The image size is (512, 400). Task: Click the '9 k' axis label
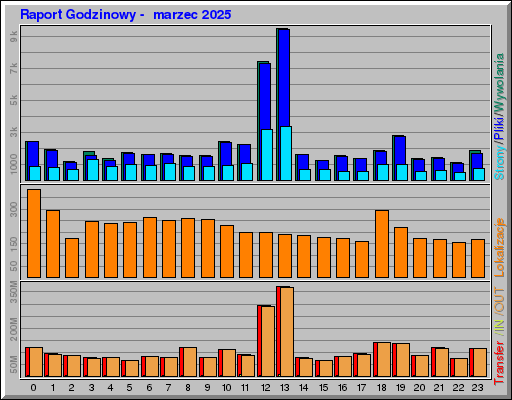[x=14, y=37]
